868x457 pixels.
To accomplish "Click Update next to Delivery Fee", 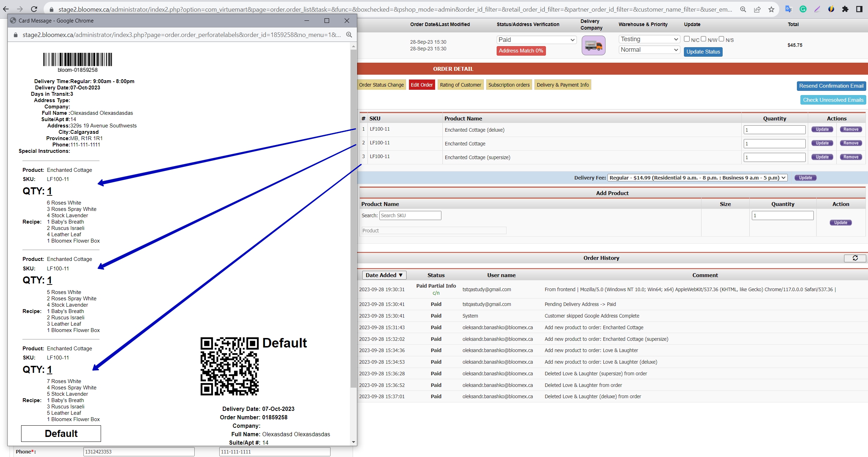I will pyautogui.click(x=805, y=178).
